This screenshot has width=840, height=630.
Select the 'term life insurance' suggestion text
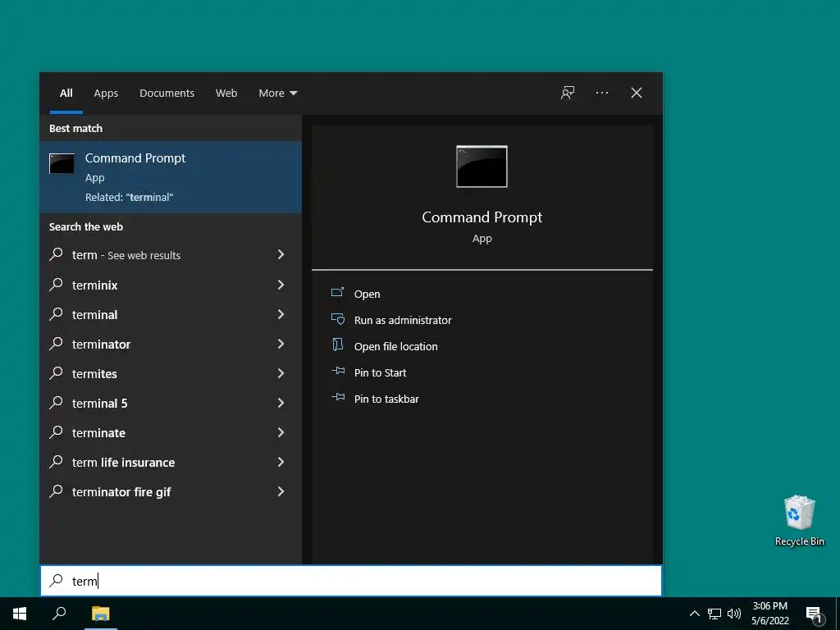point(124,463)
